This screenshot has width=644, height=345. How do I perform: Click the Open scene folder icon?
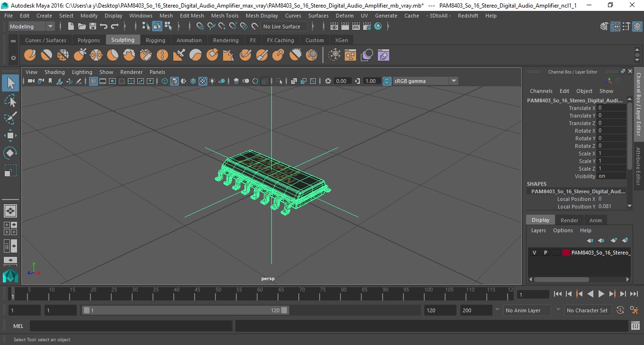[81, 27]
